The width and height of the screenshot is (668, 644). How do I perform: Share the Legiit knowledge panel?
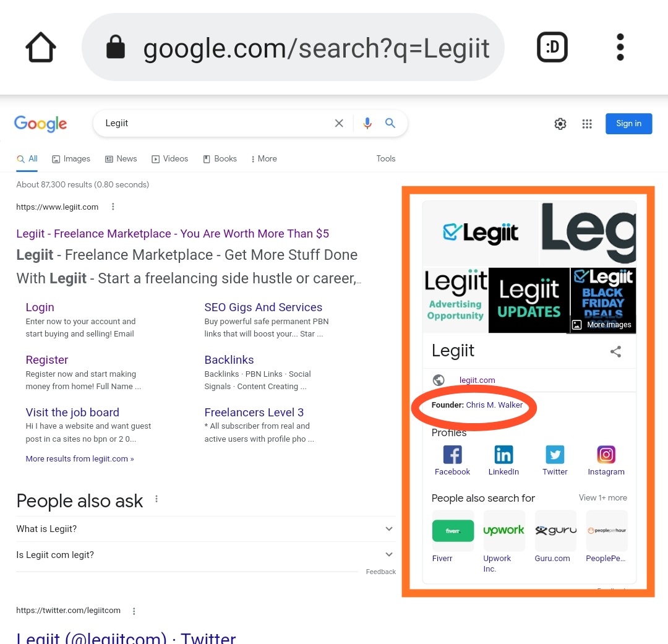click(615, 351)
